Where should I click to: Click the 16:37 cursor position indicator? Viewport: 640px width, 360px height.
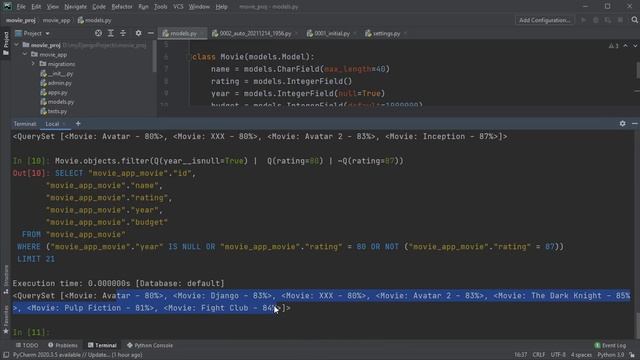pyautogui.click(x=520, y=355)
